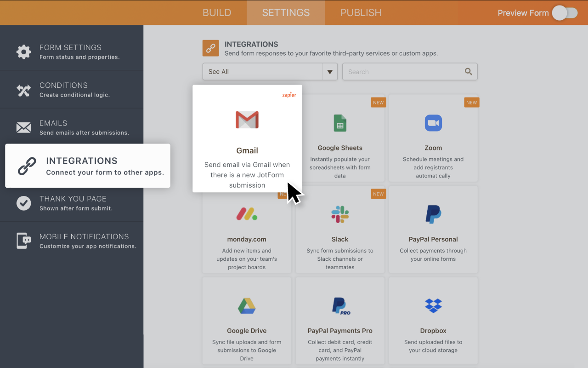The width and height of the screenshot is (588, 368).
Task: Click the Zoom camera icon
Action: point(433,123)
